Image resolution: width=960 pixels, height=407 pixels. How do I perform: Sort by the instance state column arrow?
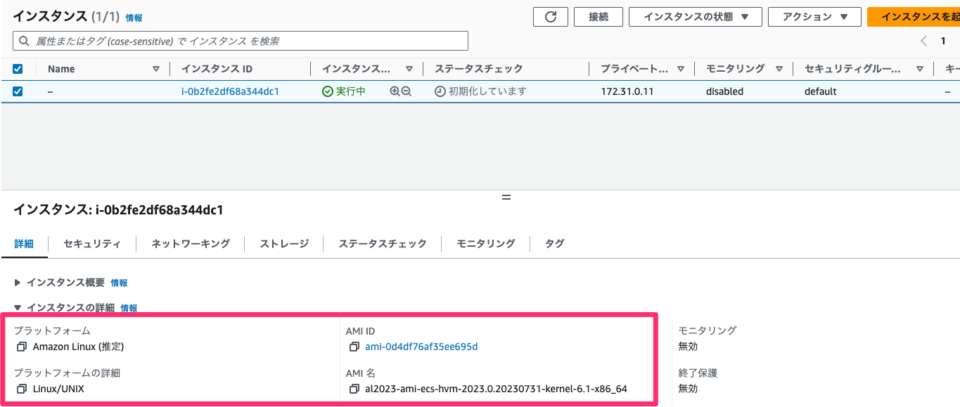pos(410,69)
